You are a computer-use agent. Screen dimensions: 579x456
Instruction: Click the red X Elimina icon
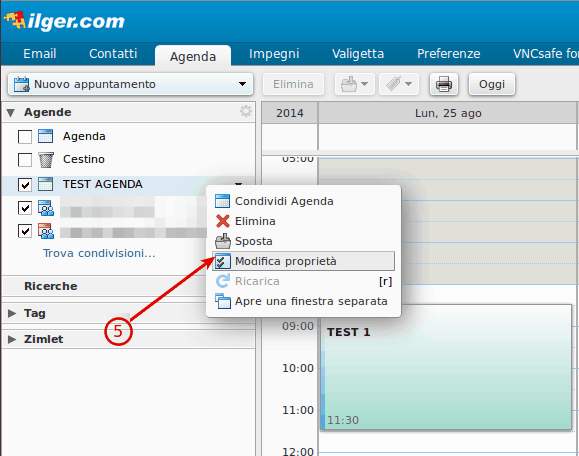coord(223,221)
